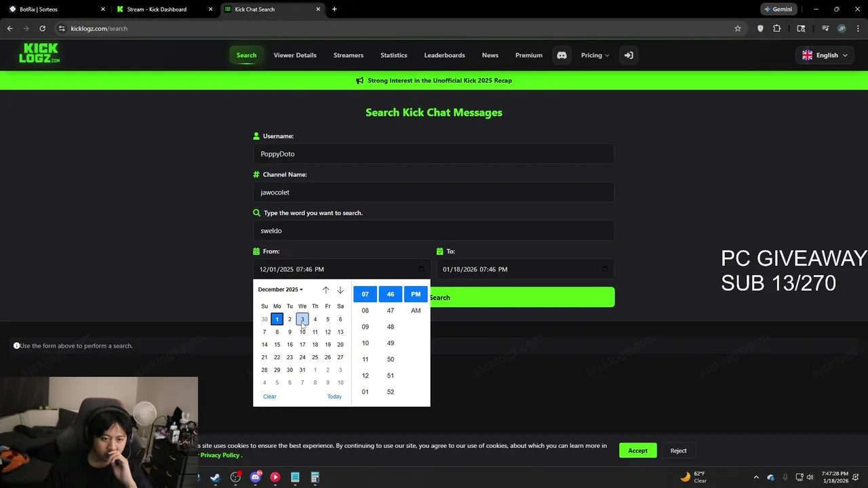The height and width of the screenshot is (488, 868).
Task: Open the Streamers page
Action: (349, 55)
